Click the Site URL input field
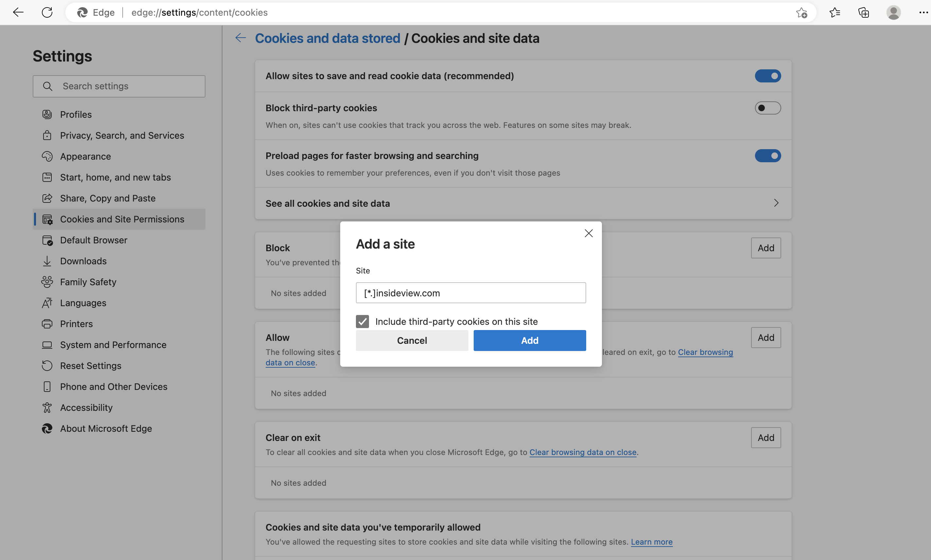 click(471, 293)
